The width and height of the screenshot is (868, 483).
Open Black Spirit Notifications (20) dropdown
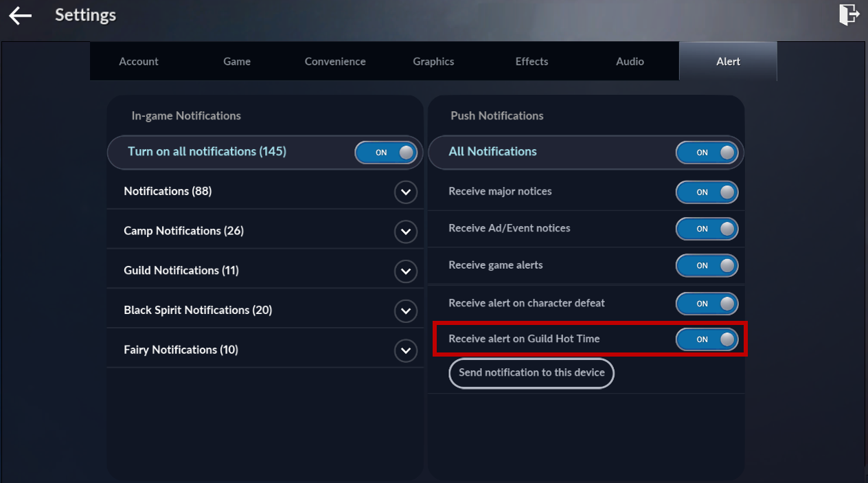click(x=405, y=311)
